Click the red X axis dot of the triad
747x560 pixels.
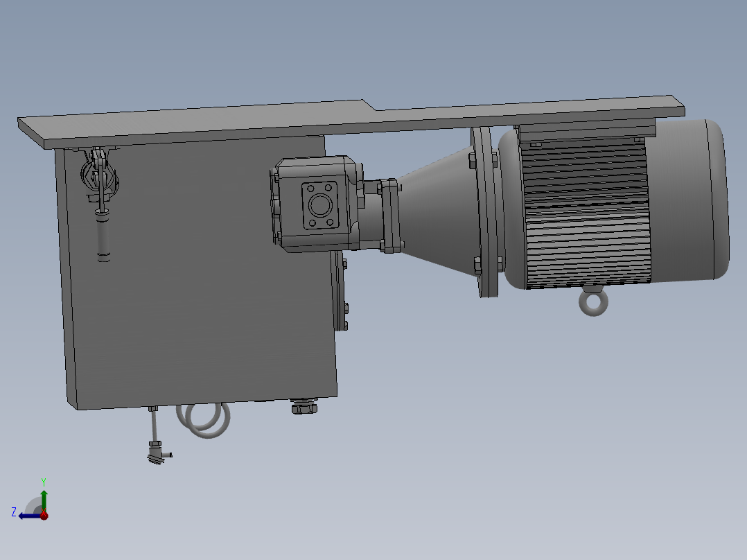coord(44,515)
